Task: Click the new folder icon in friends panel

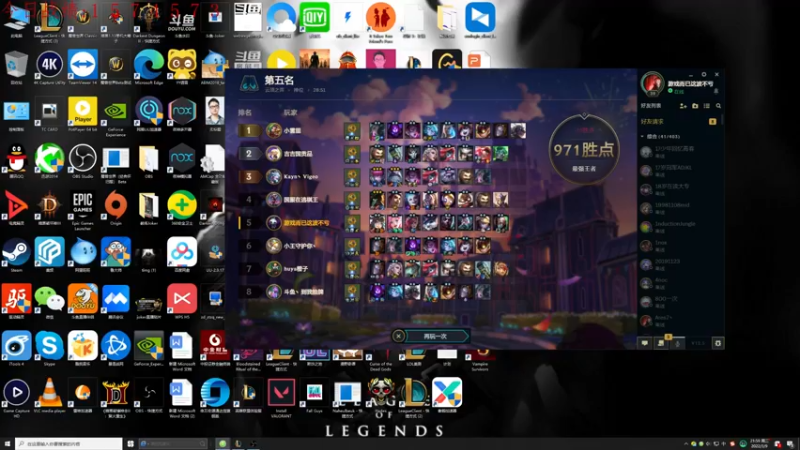Action: 695,106
